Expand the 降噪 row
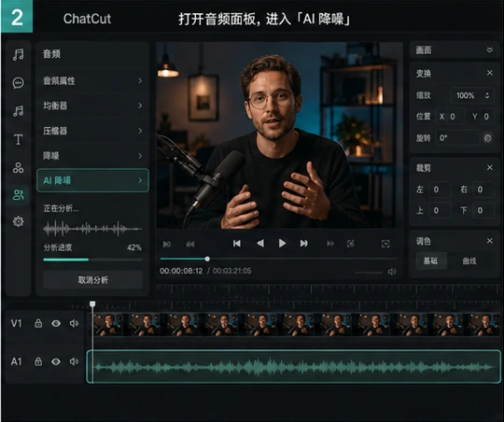The width and height of the screenshot is (504, 422). click(x=92, y=156)
